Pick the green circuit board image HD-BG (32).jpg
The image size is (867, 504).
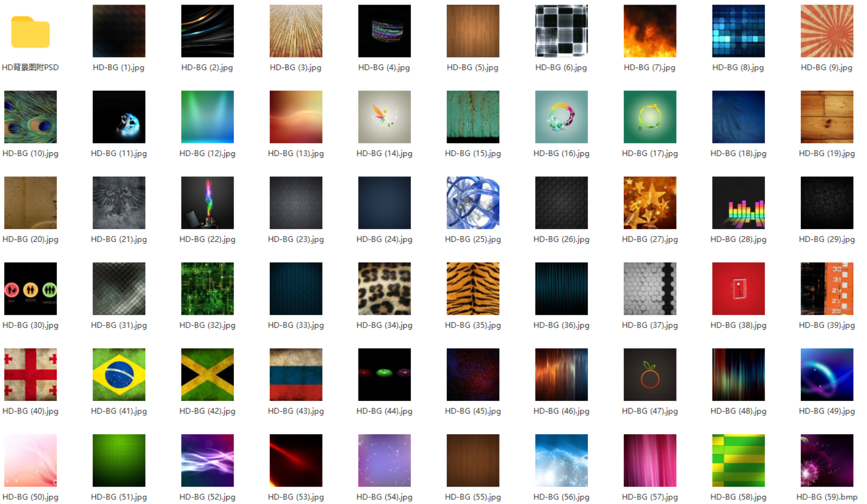[207, 289]
